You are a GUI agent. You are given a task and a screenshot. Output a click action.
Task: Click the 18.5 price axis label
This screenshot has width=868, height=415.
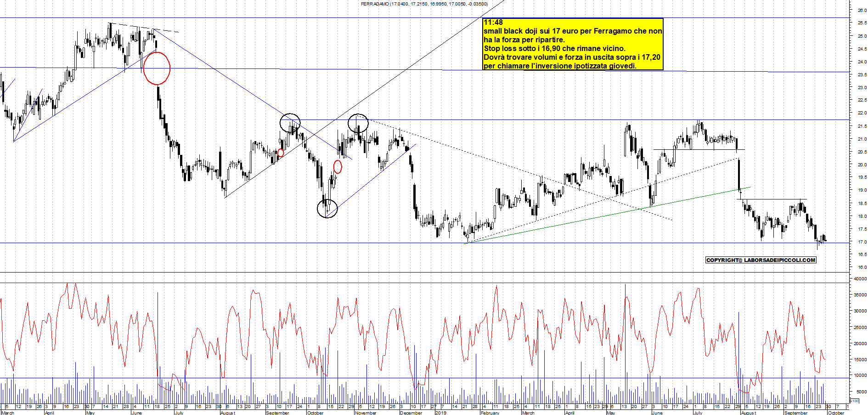point(862,203)
